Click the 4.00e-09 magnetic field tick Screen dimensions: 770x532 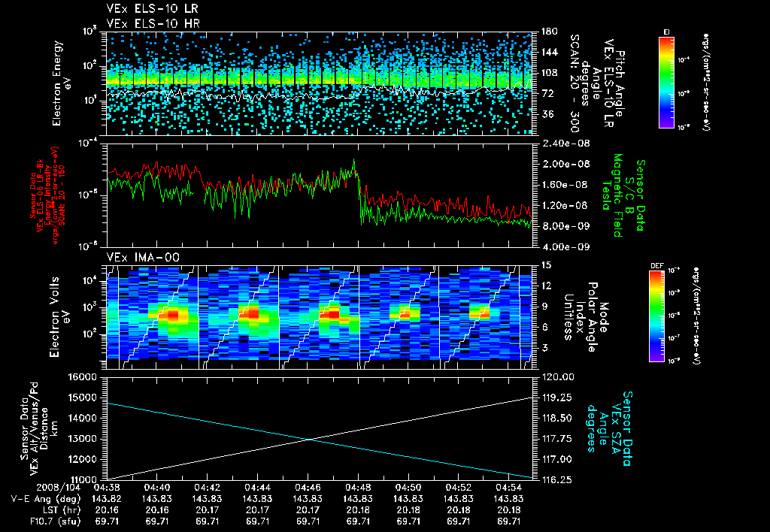click(565, 246)
